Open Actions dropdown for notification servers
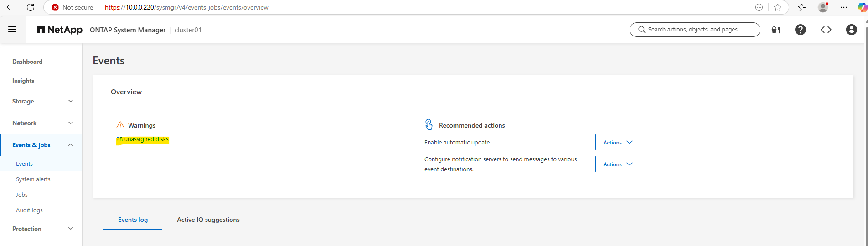The width and height of the screenshot is (868, 246). pyautogui.click(x=618, y=164)
